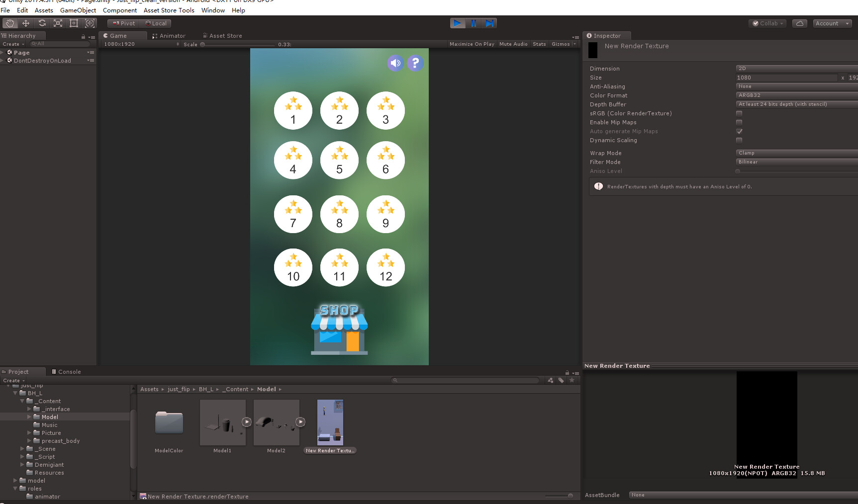Open the Dimension dropdown

pyautogui.click(x=797, y=69)
